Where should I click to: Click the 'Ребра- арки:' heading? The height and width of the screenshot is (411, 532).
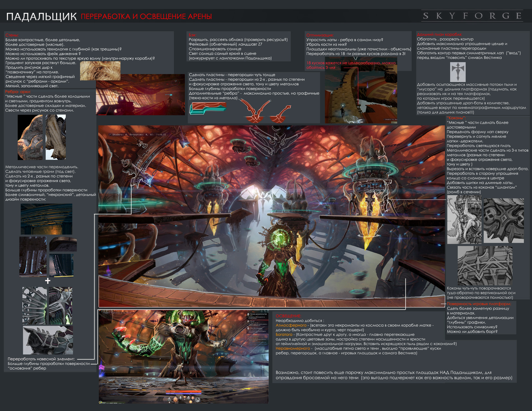click(x=18, y=92)
